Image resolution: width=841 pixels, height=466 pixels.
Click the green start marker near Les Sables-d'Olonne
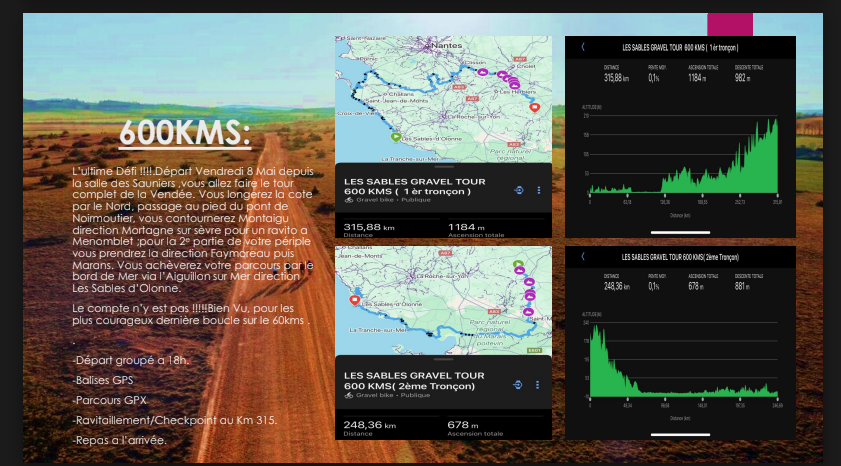(396, 137)
